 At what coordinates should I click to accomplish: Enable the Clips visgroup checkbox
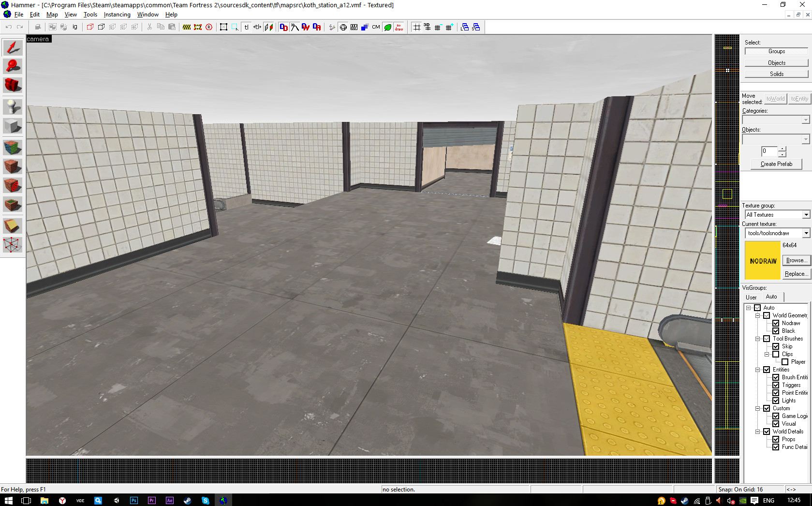click(x=776, y=354)
